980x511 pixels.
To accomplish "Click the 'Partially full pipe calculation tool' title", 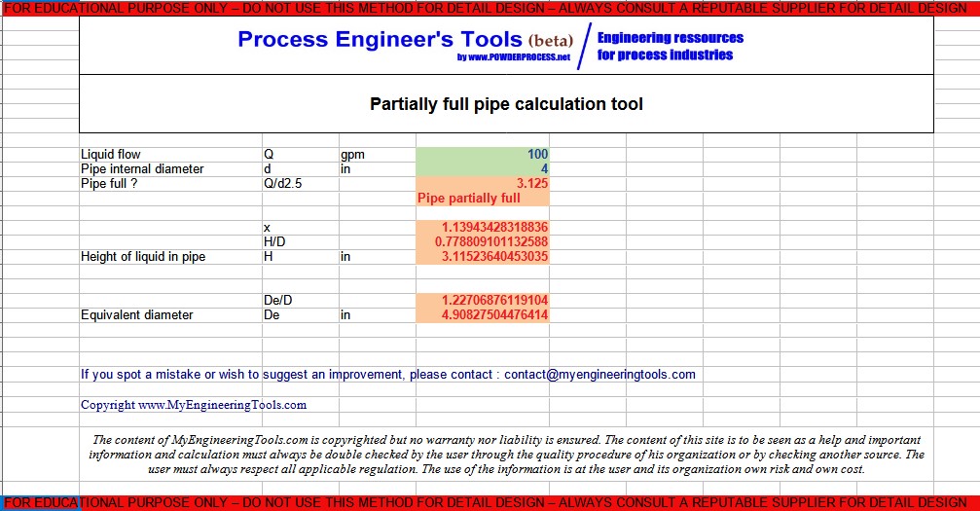I will point(506,104).
